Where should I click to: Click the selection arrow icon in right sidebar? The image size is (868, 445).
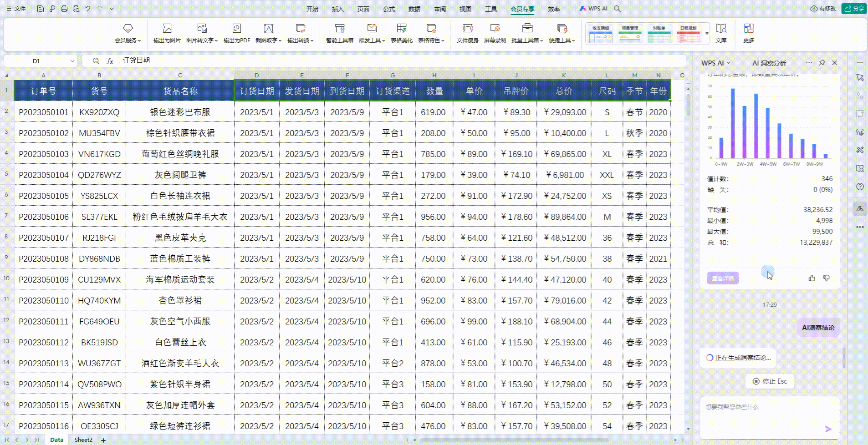[x=860, y=77]
